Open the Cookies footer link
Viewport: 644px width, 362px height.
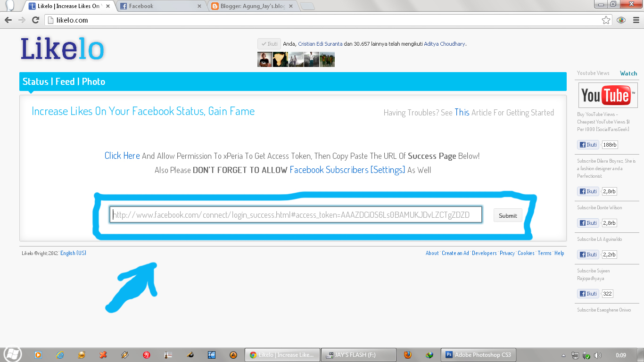click(x=526, y=253)
